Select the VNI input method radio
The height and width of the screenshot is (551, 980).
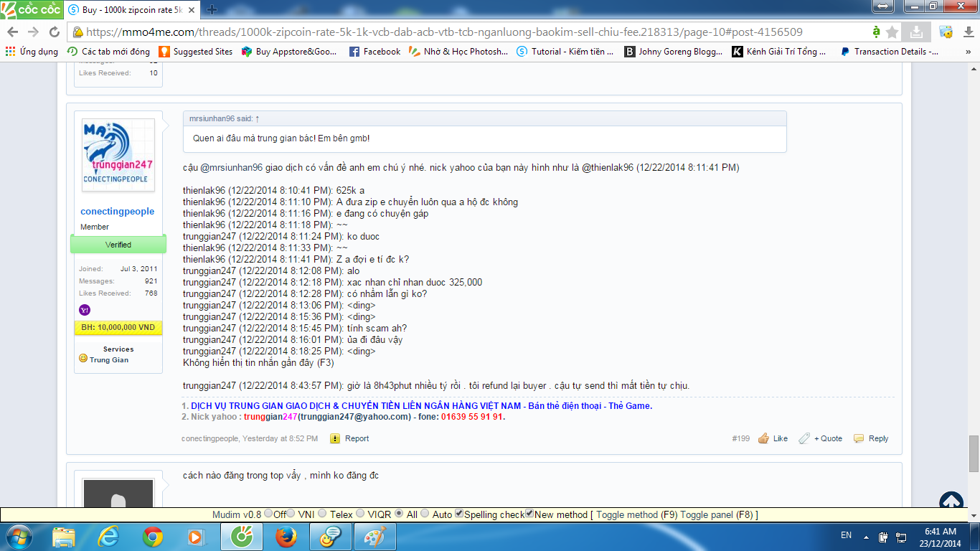coord(292,514)
